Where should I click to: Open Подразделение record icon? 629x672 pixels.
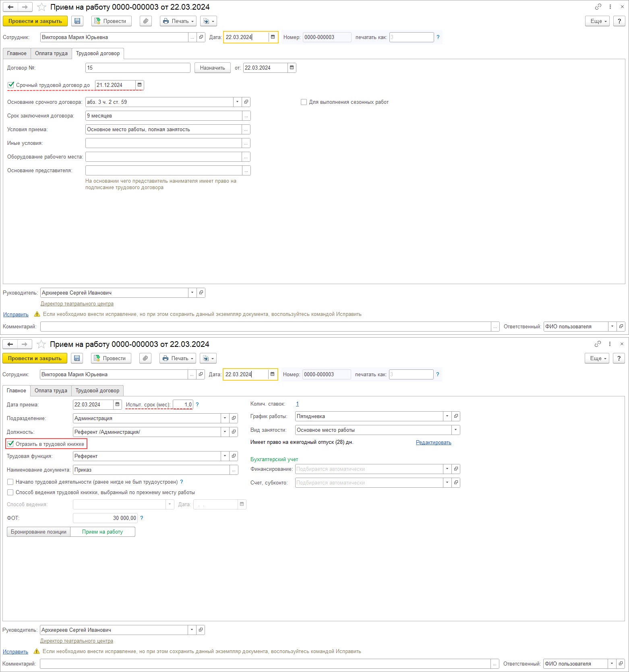point(234,418)
